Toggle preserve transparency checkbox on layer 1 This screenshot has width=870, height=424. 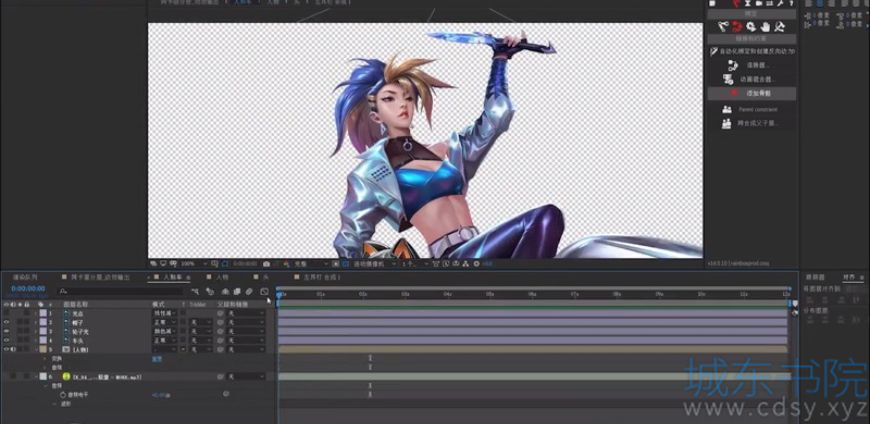183,314
